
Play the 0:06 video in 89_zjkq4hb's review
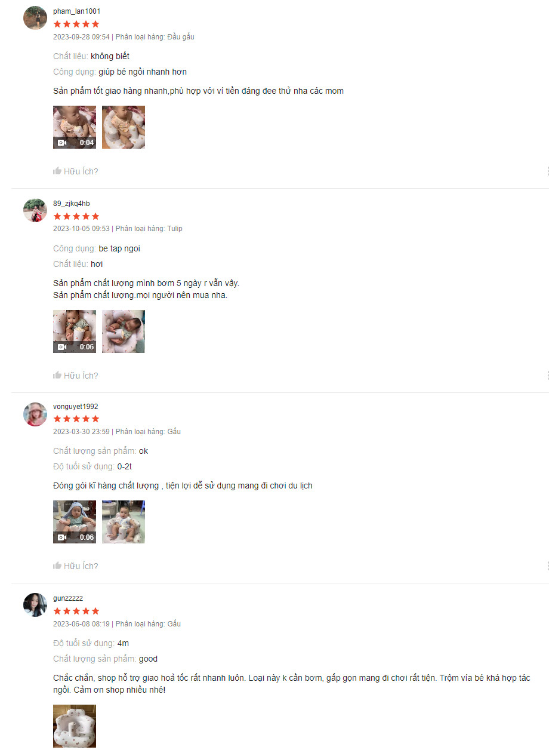(x=75, y=331)
